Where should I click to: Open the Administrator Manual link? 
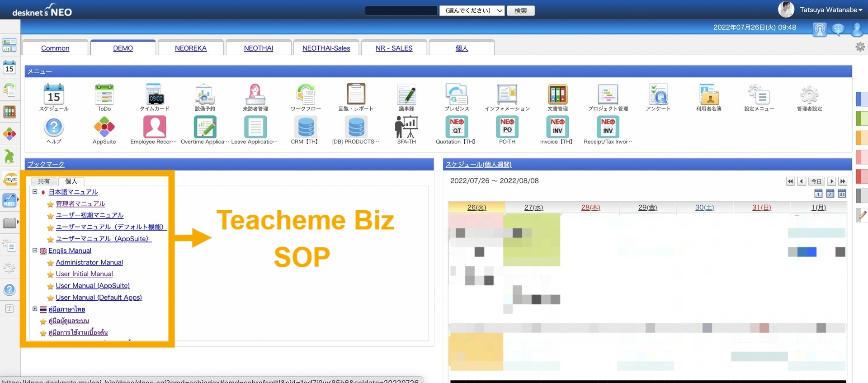[89, 262]
